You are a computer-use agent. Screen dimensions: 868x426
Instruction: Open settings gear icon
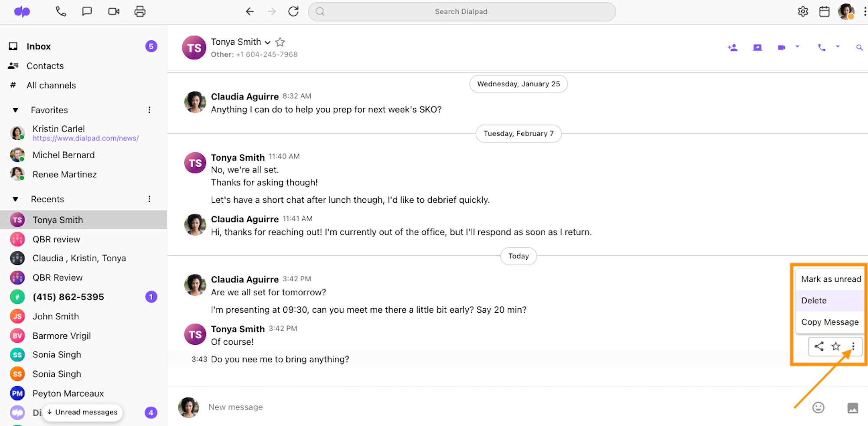(803, 12)
